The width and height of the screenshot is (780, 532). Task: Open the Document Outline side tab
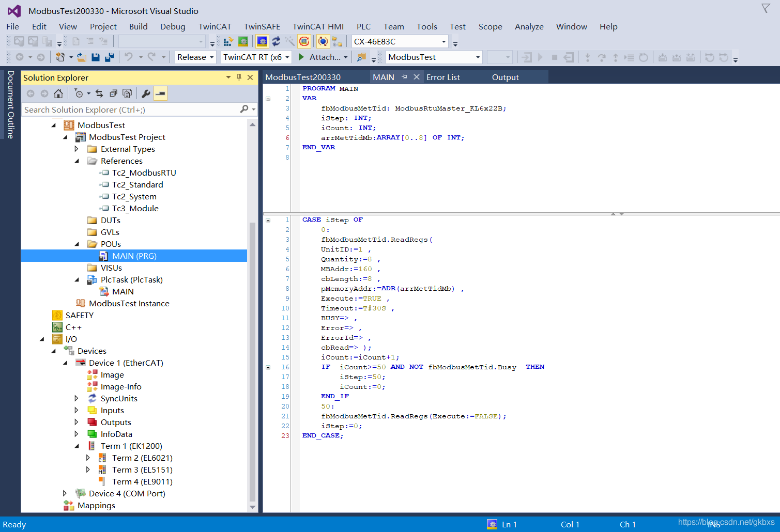(x=10, y=105)
